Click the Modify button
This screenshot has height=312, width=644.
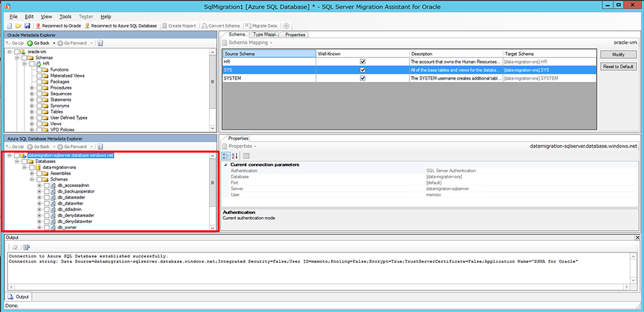tap(618, 55)
